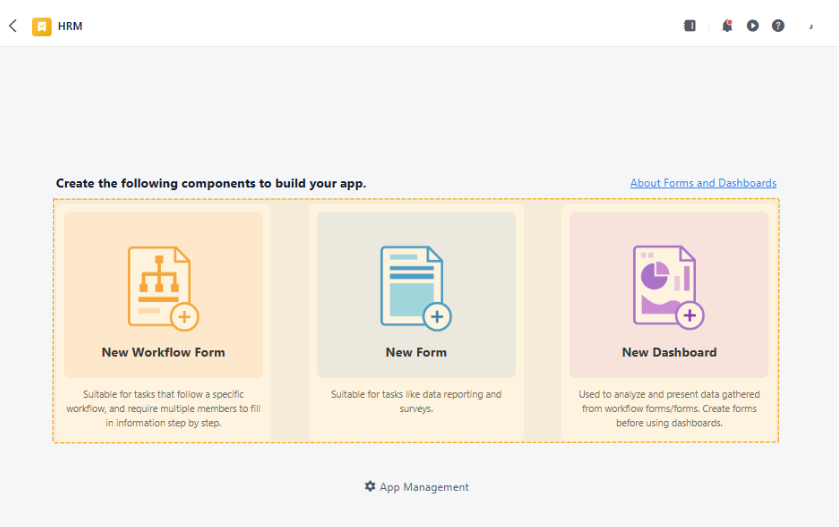This screenshot has width=839, height=527.
Task: Open About Forms and Dashboards link
Action: tap(703, 183)
